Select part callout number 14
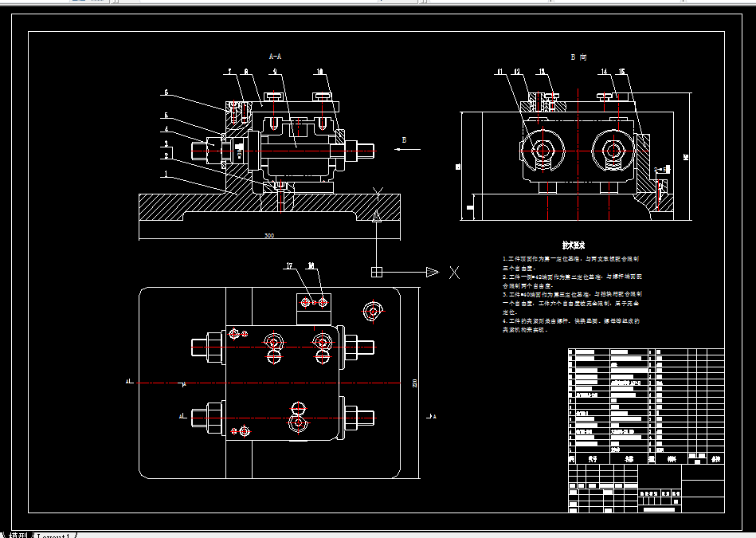756x538 pixels. tap(605, 72)
